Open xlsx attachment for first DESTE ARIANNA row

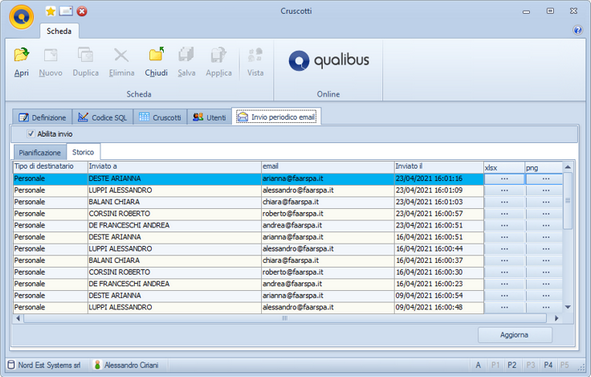click(x=504, y=179)
